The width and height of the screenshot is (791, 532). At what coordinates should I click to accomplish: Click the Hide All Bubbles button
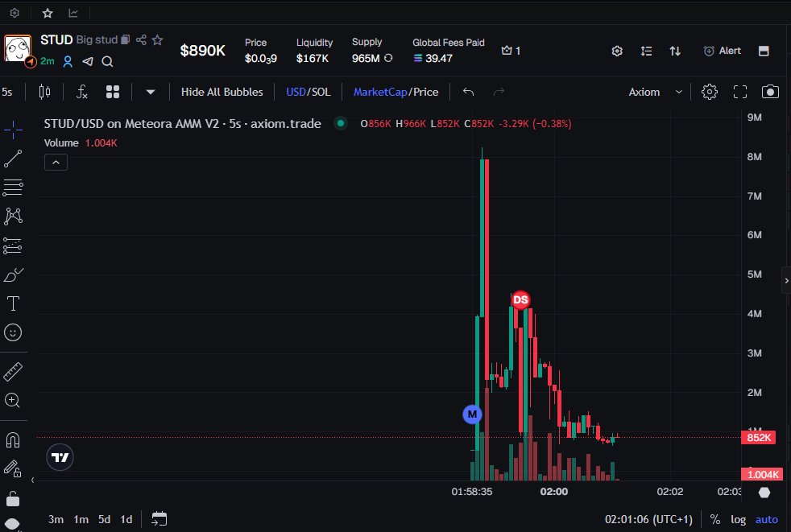(222, 92)
